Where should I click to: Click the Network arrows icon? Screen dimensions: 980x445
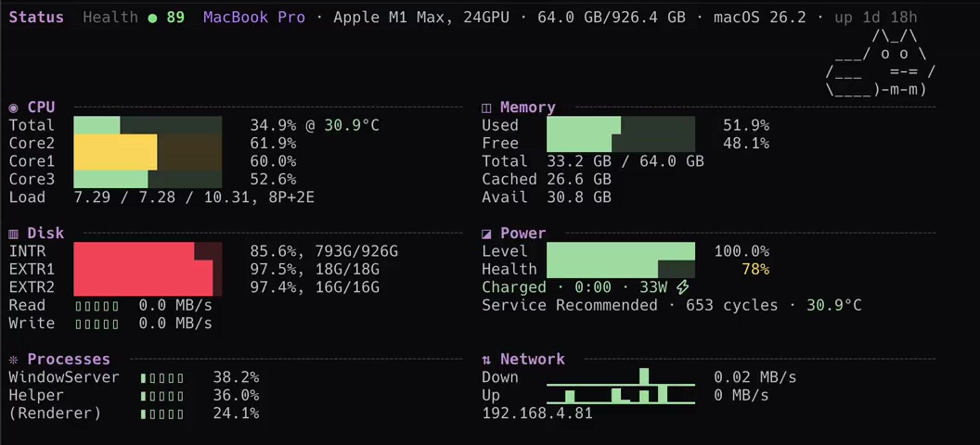pyautogui.click(x=486, y=360)
